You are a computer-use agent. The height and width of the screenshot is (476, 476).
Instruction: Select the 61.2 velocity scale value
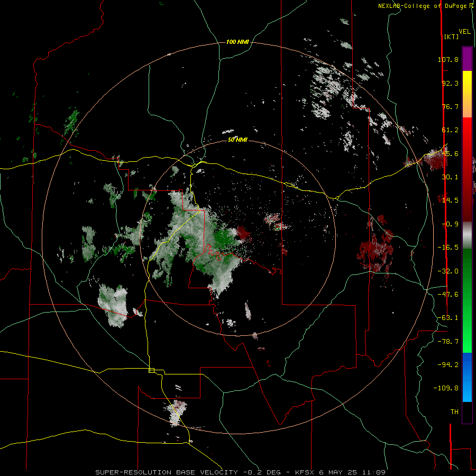pos(450,130)
